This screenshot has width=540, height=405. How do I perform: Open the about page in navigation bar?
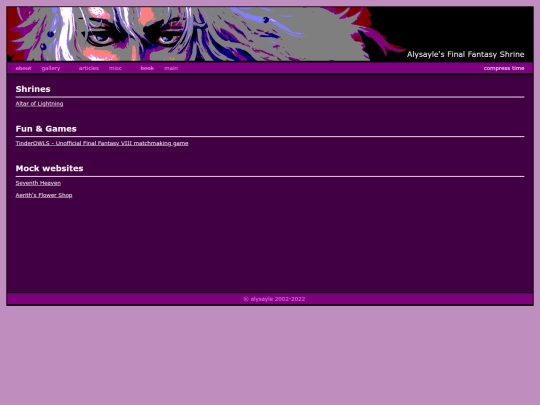click(23, 68)
